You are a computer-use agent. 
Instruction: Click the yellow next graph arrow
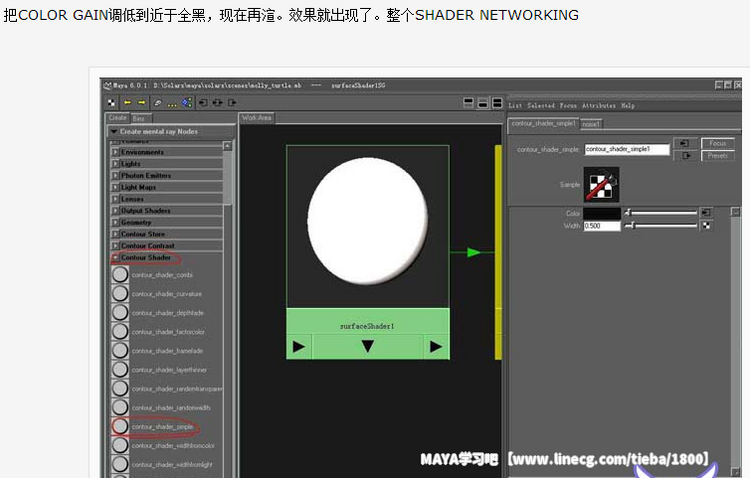click(x=142, y=102)
